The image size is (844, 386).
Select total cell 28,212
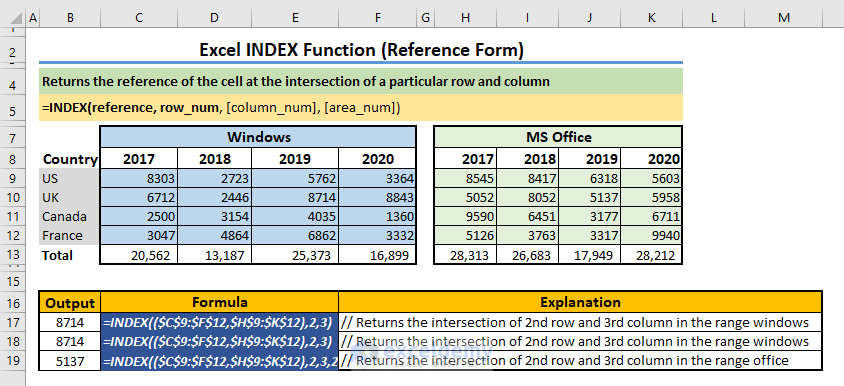click(x=651, y=255)
